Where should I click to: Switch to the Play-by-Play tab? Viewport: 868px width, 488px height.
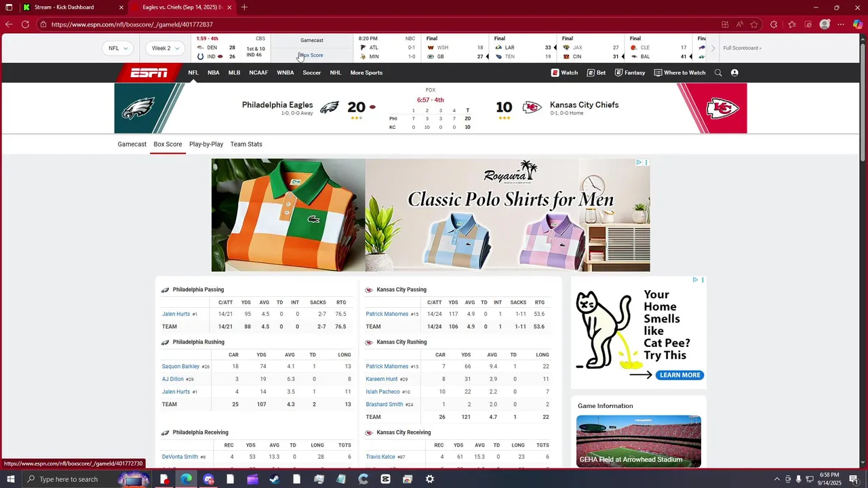pos(206,144)
